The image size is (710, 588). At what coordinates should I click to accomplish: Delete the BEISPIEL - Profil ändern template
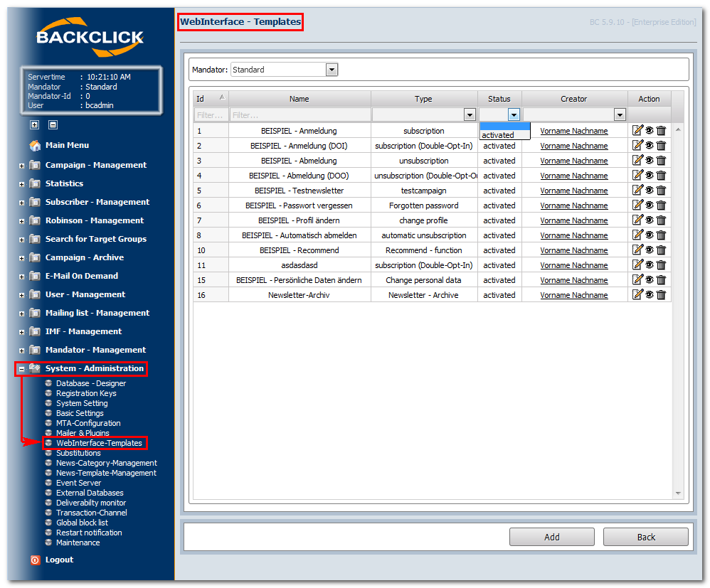point(661,220)
